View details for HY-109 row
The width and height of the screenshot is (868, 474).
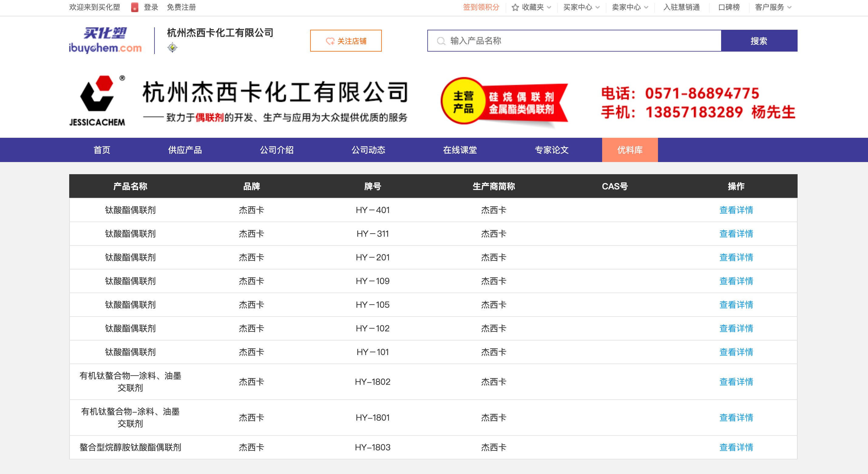click(736, 281)
